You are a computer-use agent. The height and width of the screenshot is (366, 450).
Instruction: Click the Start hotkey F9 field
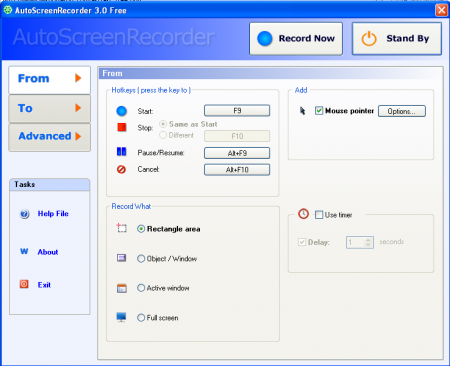click(237, 111)
